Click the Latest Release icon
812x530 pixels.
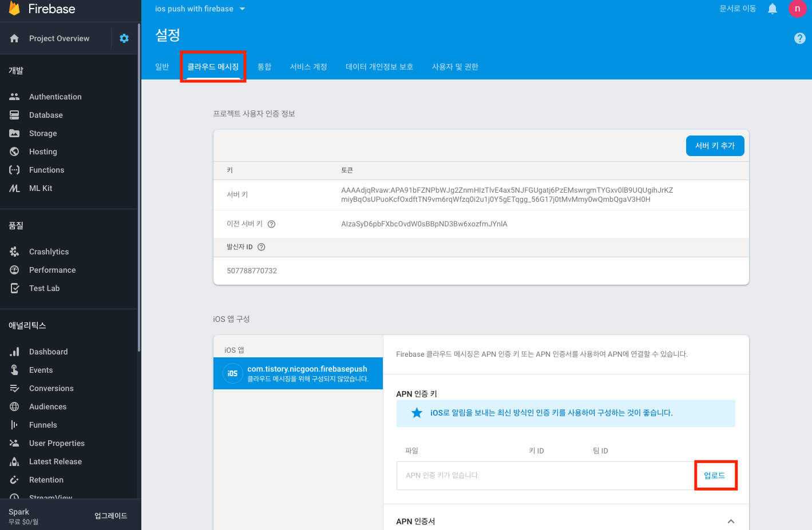(14, 461)
